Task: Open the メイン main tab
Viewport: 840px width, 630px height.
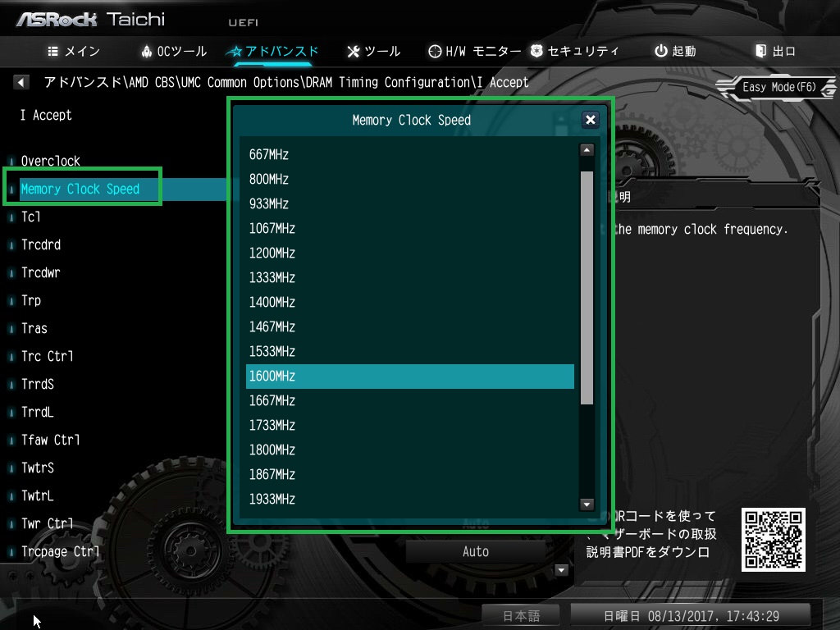Action: [73, 52]
